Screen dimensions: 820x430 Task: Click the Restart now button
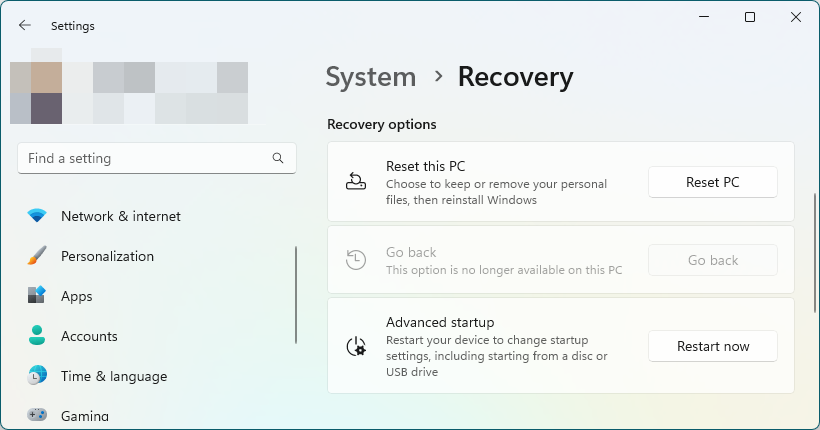[713, 346]
